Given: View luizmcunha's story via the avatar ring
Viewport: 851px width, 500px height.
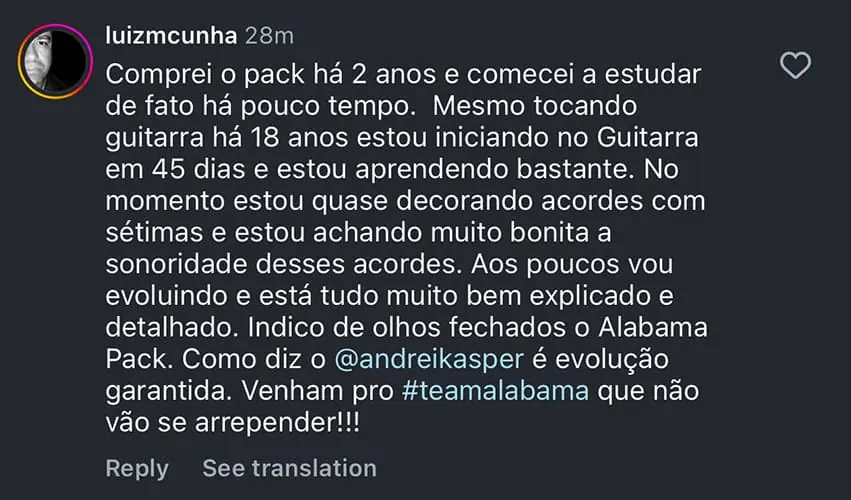Looking at the screenshot, I should [x=55, y=61].
